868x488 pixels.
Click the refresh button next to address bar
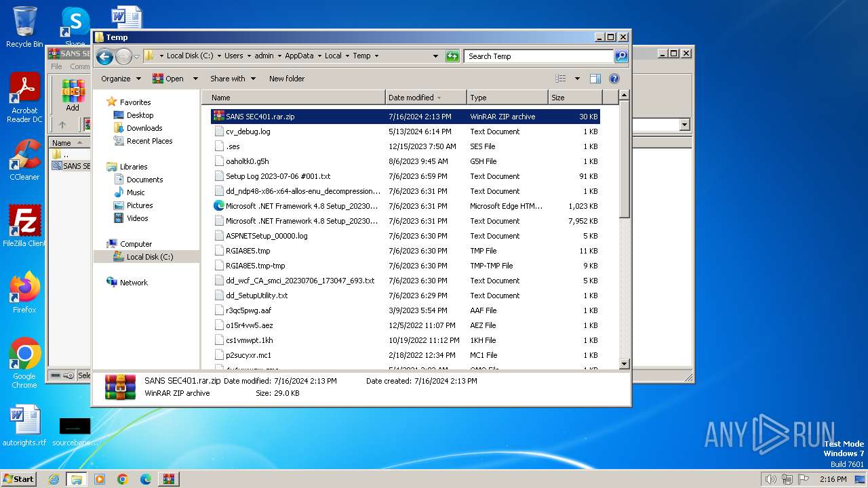point(452,56)
